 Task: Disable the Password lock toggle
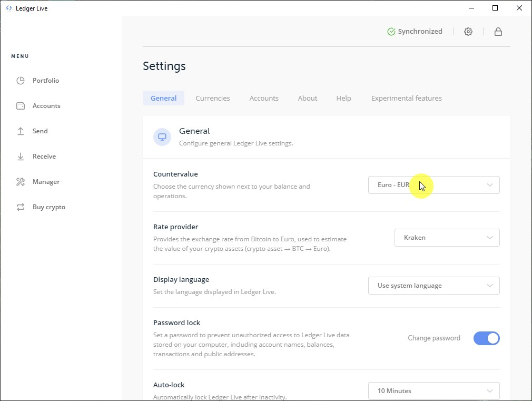tap(486, 338)
